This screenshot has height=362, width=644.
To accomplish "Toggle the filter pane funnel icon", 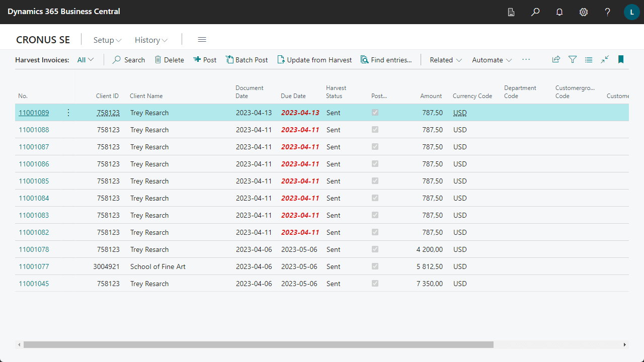I will pyautogui.click(x=573, y=59).
